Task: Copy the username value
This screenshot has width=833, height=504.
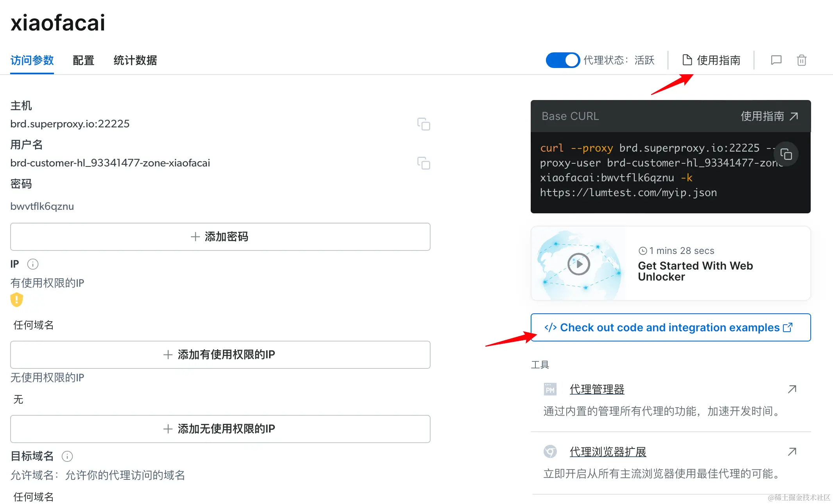Action: coord(424,163)
